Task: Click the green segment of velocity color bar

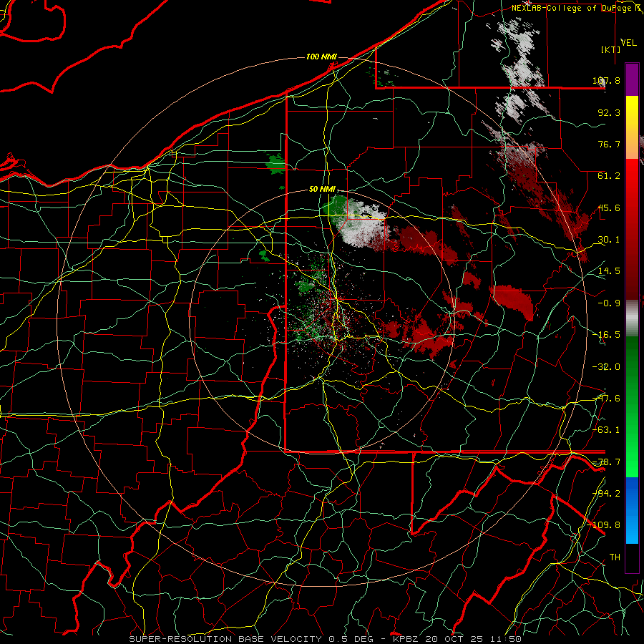Action: point(632,406)
